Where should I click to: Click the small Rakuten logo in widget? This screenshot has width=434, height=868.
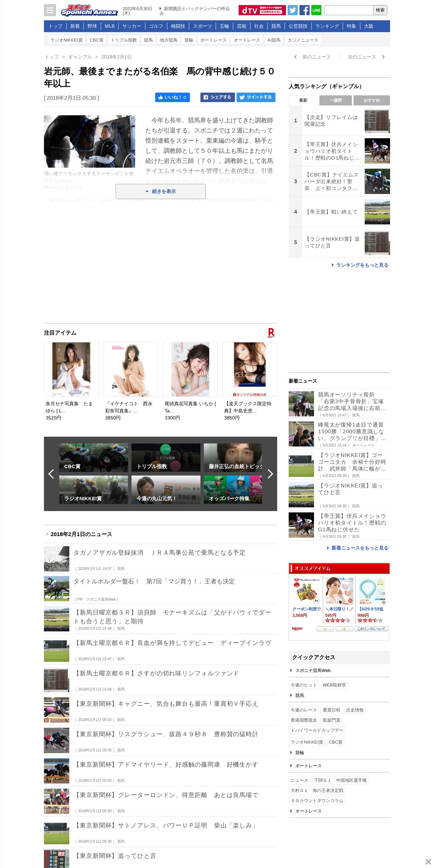point(297,629)
